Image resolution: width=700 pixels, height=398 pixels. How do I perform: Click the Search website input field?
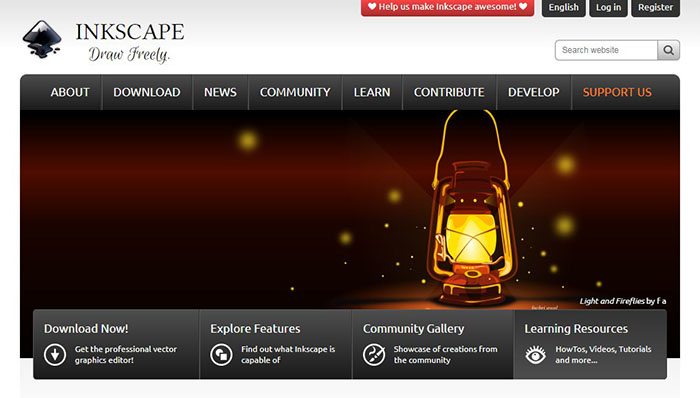pos(606,50)
